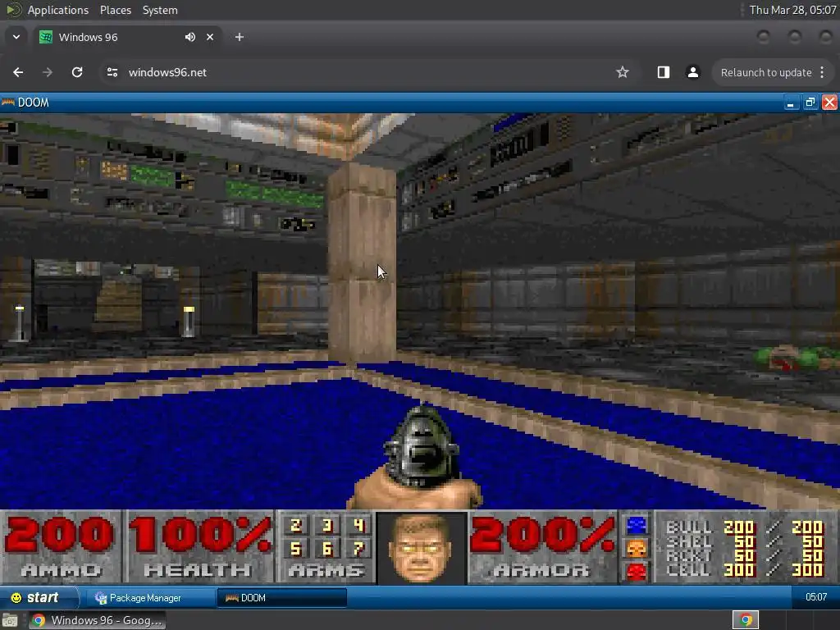This screenshot has height=630, width=840.
Task: Open the Places menu
Action: point(116,10)
